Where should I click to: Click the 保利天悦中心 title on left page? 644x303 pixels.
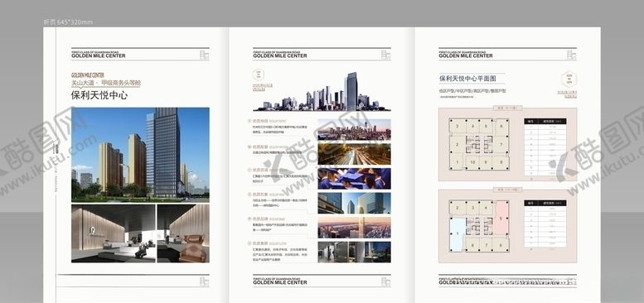tap(99, 96)
